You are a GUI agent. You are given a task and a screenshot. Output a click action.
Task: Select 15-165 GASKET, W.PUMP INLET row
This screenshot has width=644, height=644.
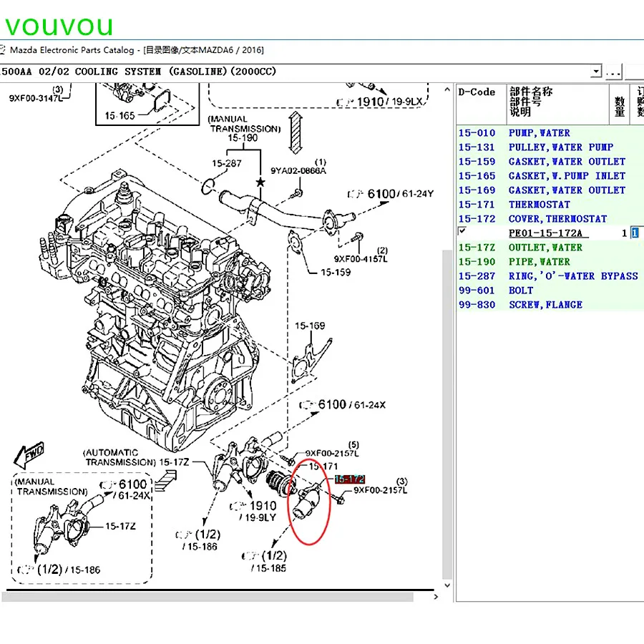550,176
